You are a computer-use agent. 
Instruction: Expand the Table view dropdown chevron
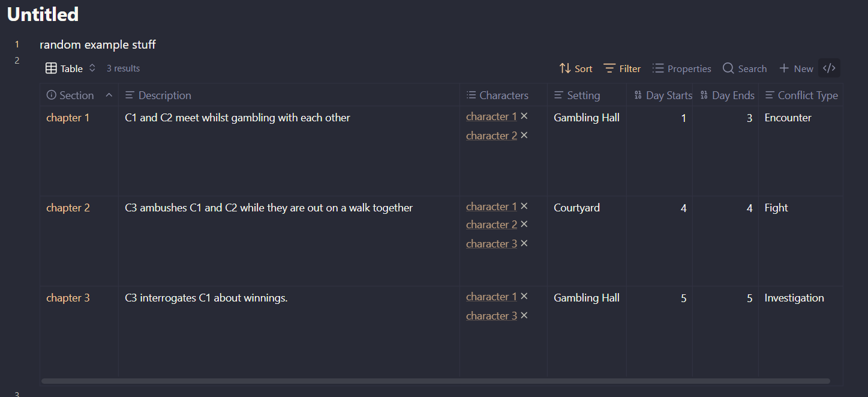pyautogui.click(x=92, y=68)
